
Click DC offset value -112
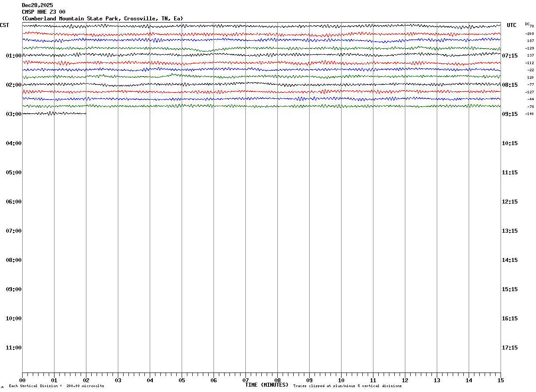529,63
